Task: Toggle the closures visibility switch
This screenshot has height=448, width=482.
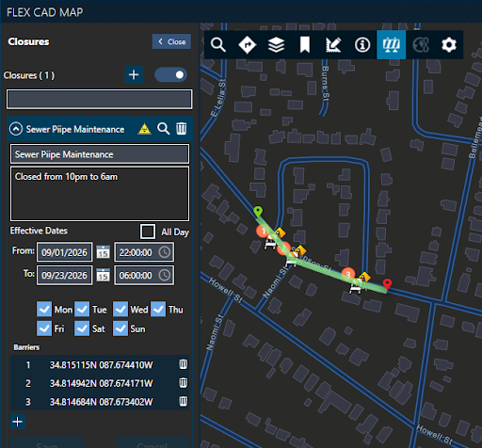Action: click(x=170, y=75)
